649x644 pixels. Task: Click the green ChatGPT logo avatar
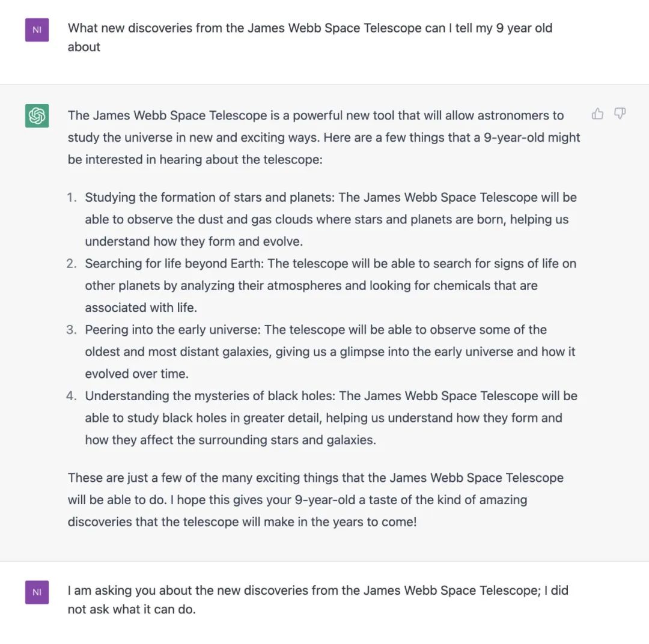click(x=37, y=115)
